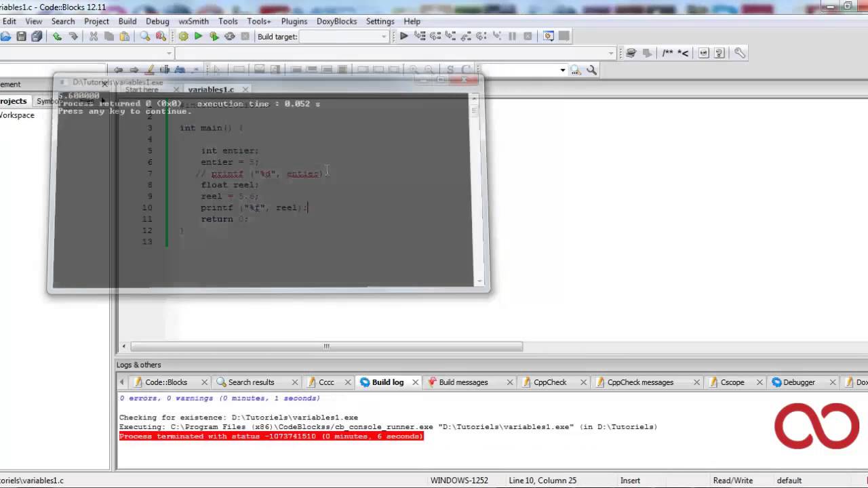Open the Project menu
Screen dimensions: 868x488
(96, 21)
